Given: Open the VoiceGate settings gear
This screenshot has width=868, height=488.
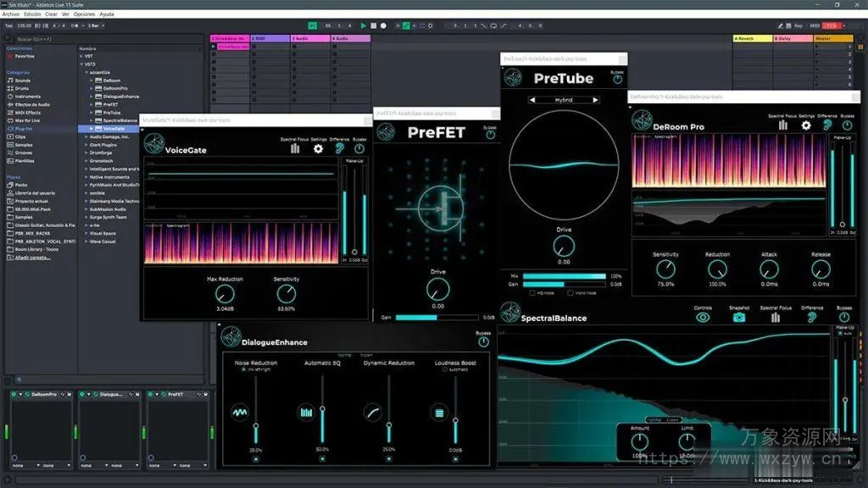Looking at the screenshot, I should (318, 148).
